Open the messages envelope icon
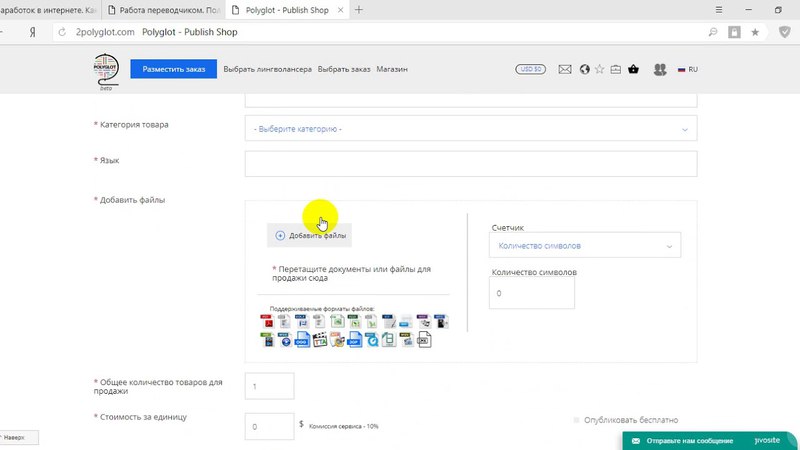The width and height of the screenshot is (800, 450). coord(565,70)
